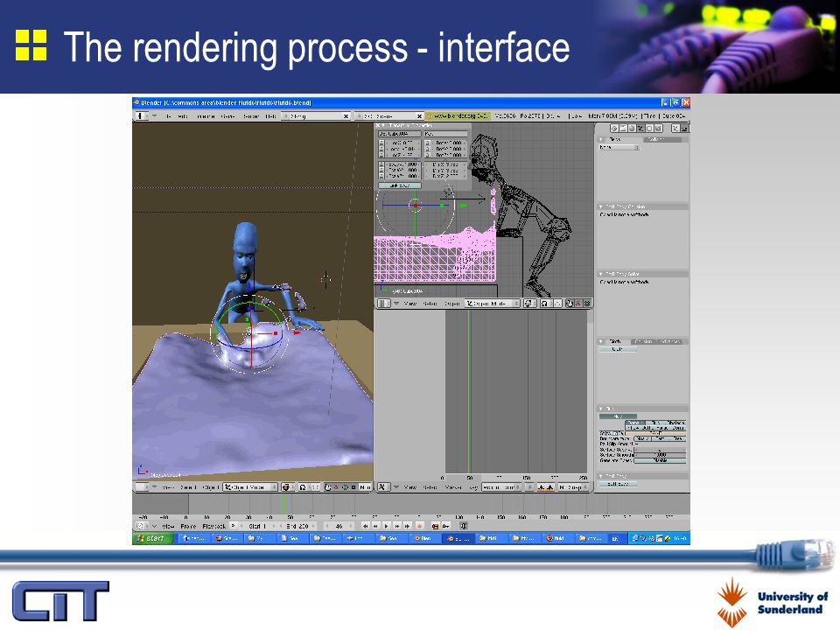Open the Help menu in the top header
840x630 pixels.
(270, 115)
